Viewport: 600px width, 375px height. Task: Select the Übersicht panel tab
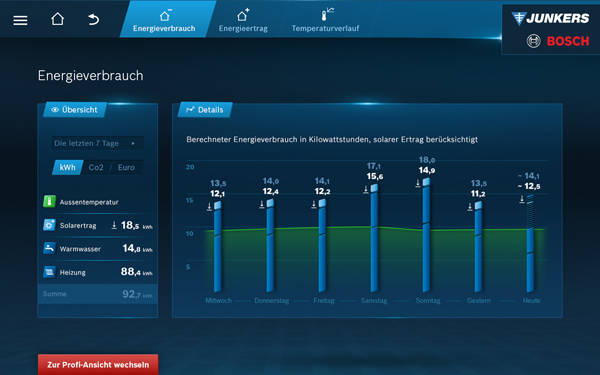pos(75,110)
